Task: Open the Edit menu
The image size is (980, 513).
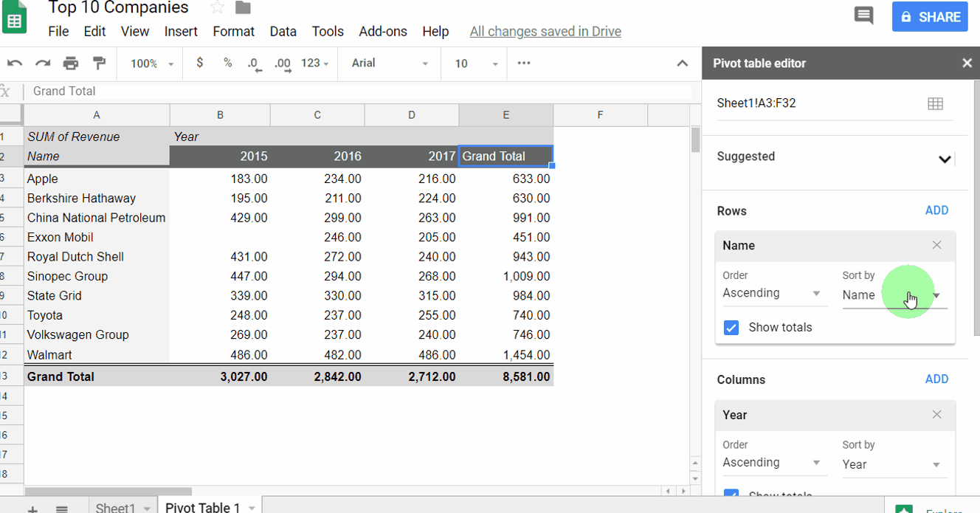Action: tap(94, 32)
